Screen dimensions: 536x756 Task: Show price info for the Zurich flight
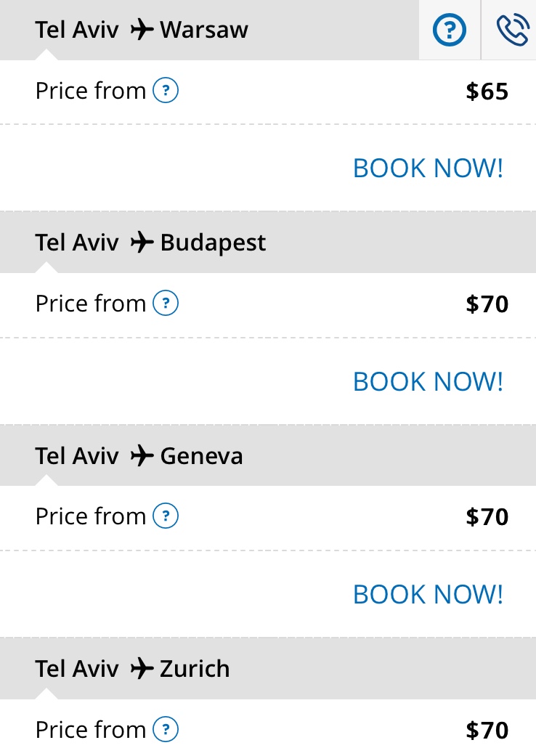166,729
